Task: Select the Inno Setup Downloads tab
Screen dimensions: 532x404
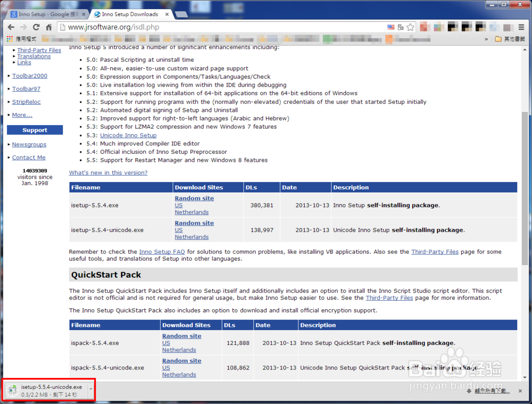Action: (x=130, y=14)
